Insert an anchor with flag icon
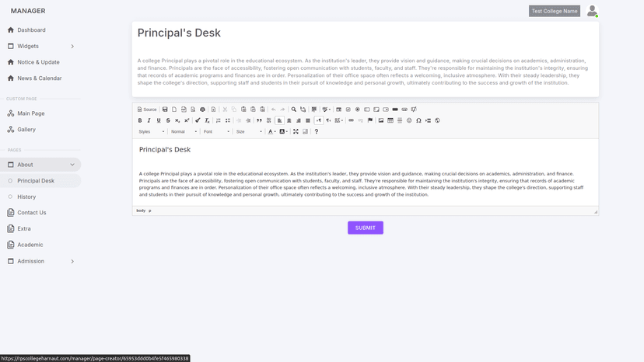The image size is (644, 362). point(370,120)
